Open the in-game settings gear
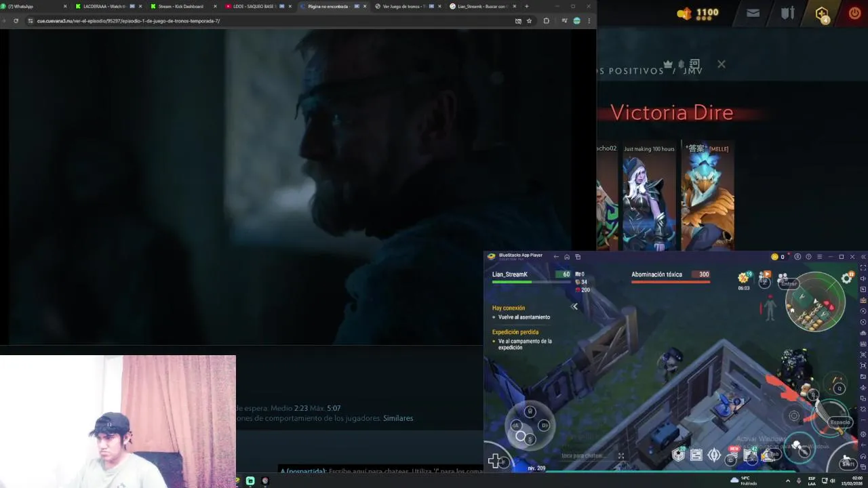 (x=846, y=278)
